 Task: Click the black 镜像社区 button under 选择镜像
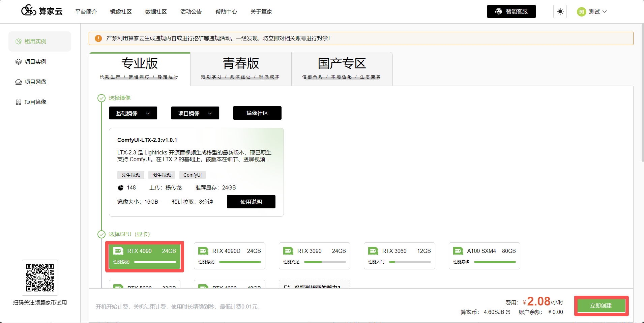coord(257,113)
